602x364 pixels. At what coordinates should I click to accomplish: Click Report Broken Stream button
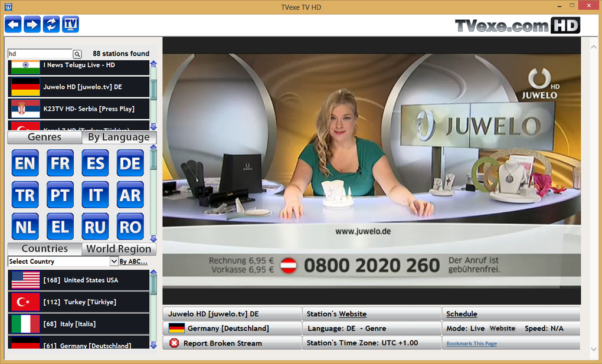point(233,343)
